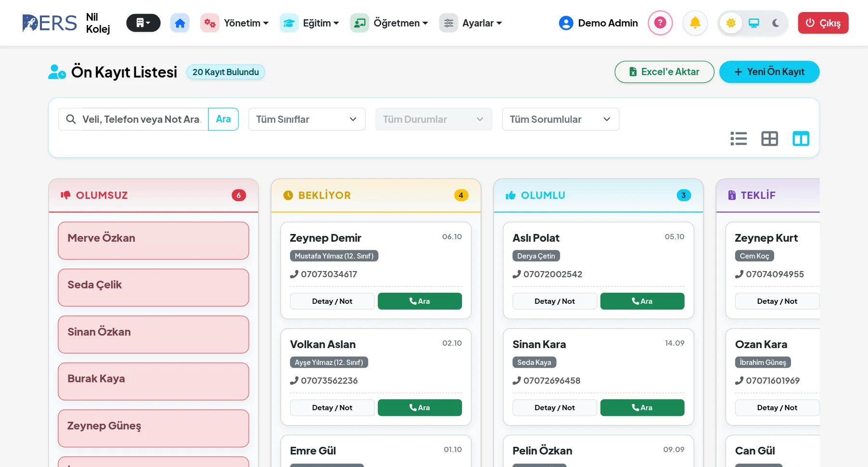The height and width of the screenshot is (467, 868).
Task: Open the home page icon
Action: [x=180, y=23]
